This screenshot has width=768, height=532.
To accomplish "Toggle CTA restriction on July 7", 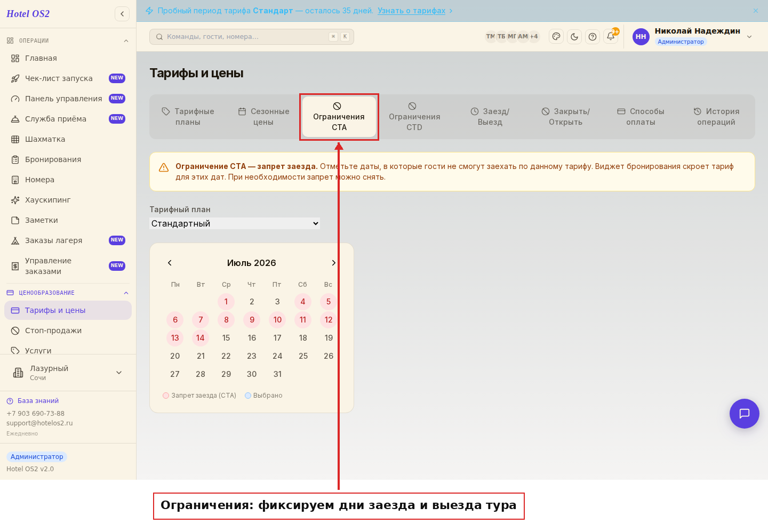I will point(201,320).
